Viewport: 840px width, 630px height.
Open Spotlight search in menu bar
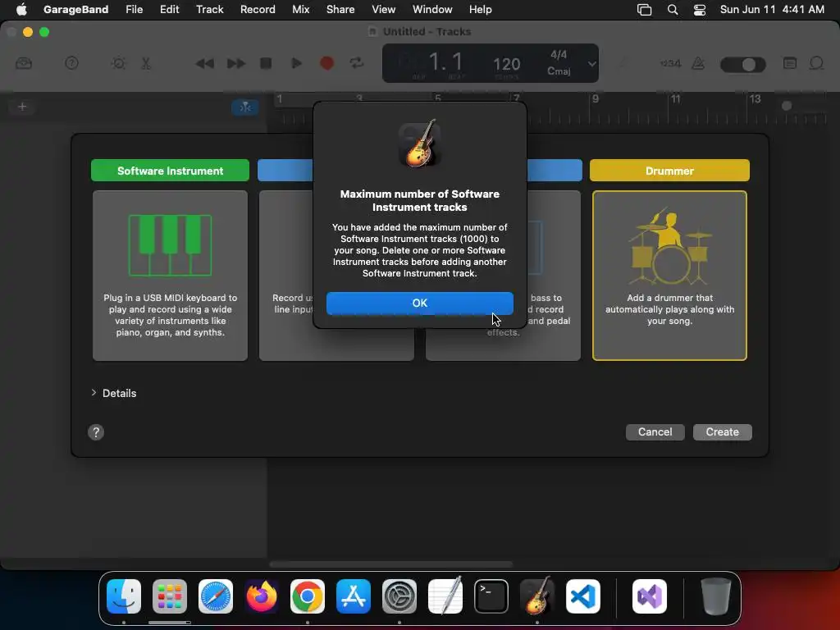pos(673,9)
